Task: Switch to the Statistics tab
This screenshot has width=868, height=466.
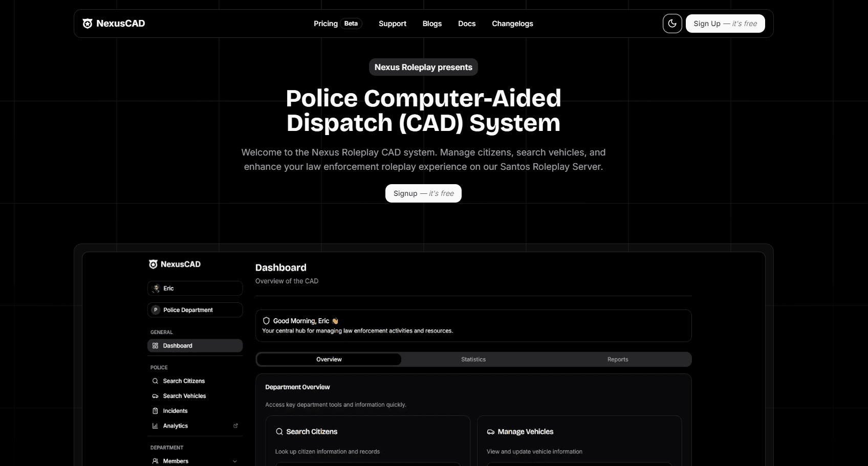Action: [473, 360]
